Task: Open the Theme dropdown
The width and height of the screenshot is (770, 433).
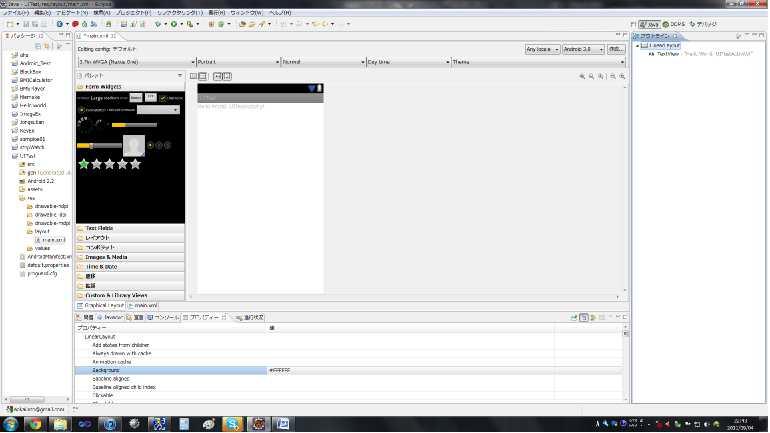Action: [492, 62]
